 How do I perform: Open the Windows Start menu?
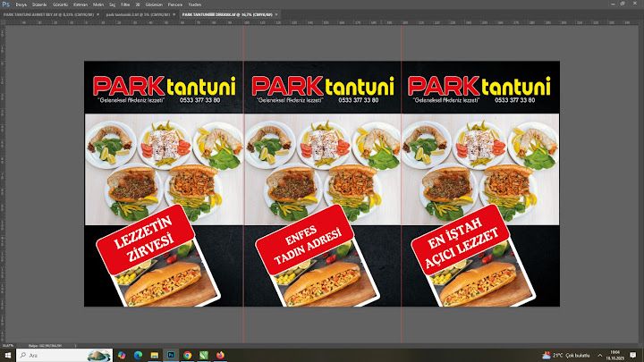point(7,355)
